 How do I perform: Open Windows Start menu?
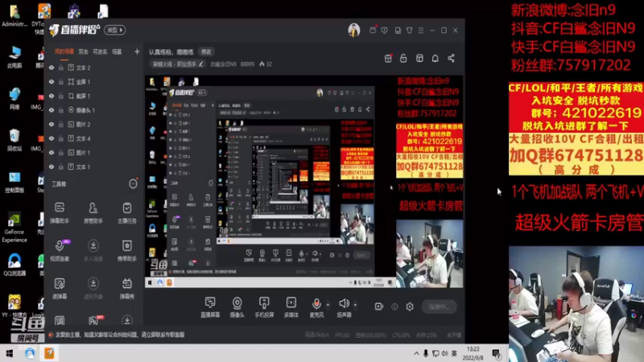click(x=10, y=353)
